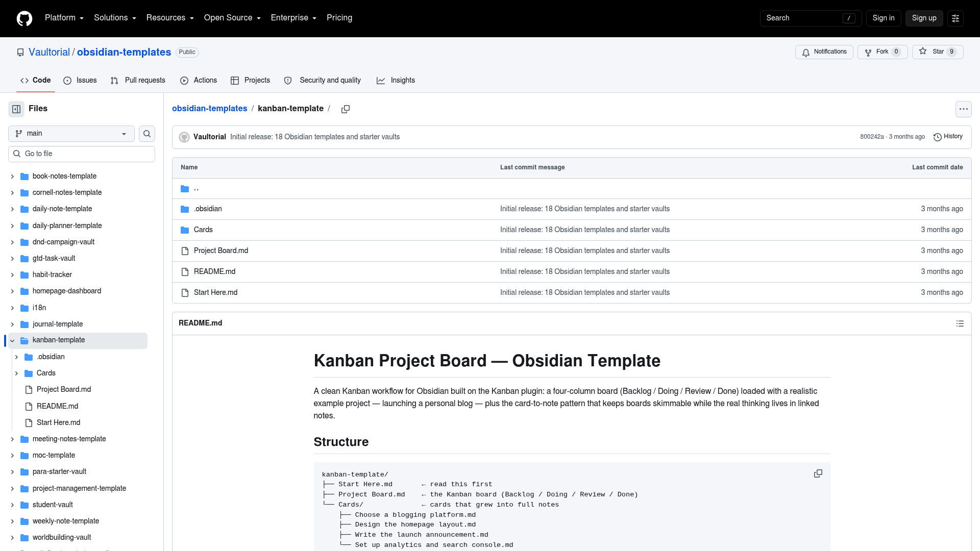Open commit History link

click(x=948, y=137)
